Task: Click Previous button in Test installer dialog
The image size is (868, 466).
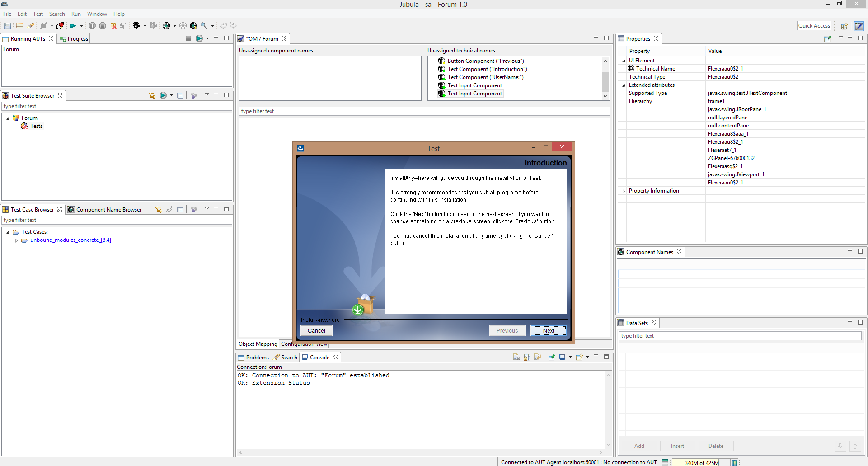Action: click(507, 331)
